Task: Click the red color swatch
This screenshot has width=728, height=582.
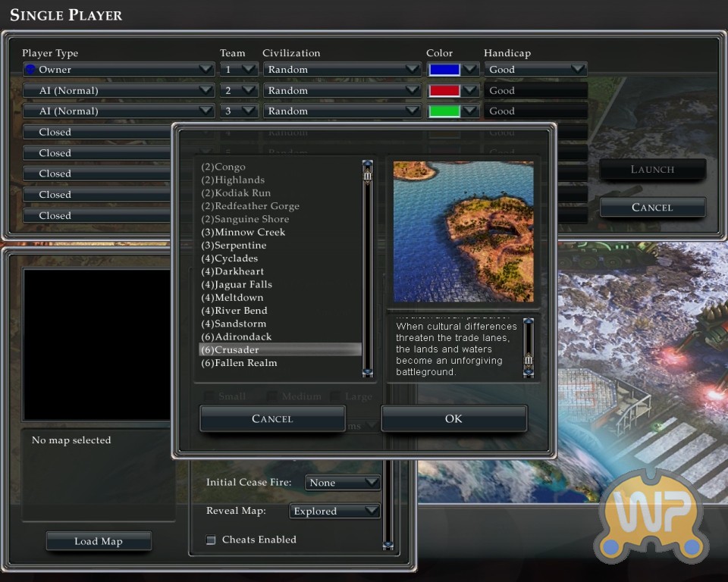Action: 444,91
